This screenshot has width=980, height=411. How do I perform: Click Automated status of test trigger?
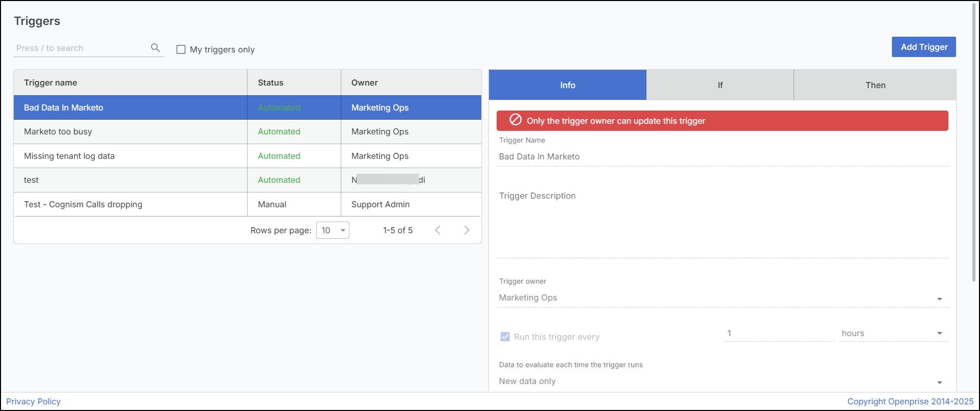[279, 180]
